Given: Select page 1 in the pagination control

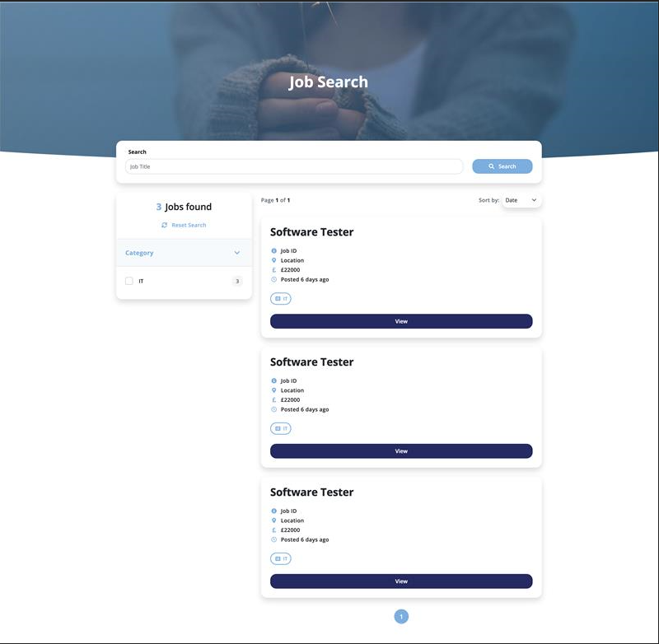Looking at the screenshot, I should (x=401, y=616).
